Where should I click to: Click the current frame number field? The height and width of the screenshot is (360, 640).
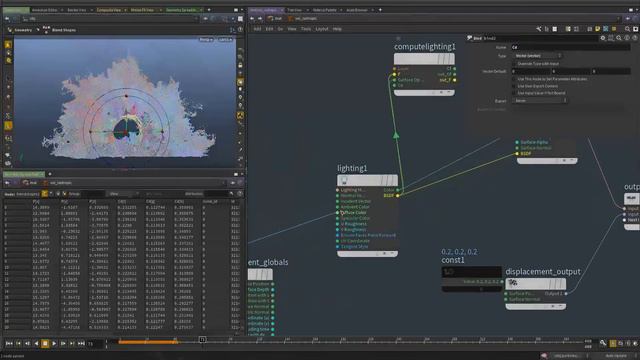point(95,344)
